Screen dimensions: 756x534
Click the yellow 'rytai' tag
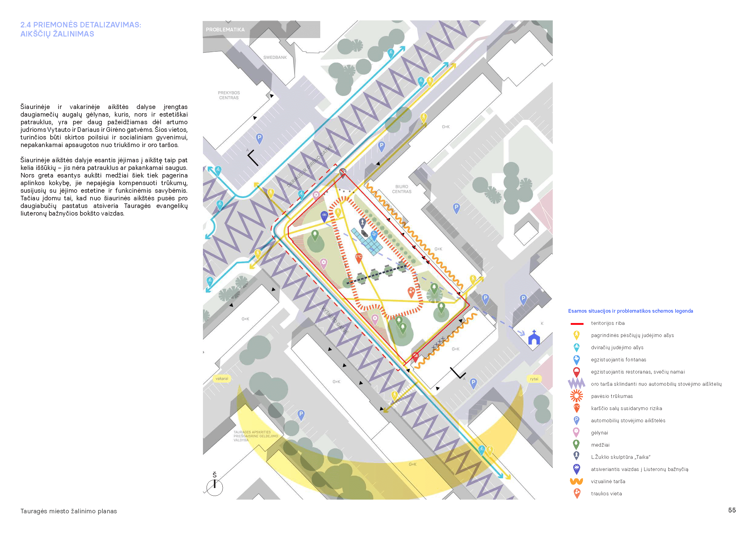534,379
